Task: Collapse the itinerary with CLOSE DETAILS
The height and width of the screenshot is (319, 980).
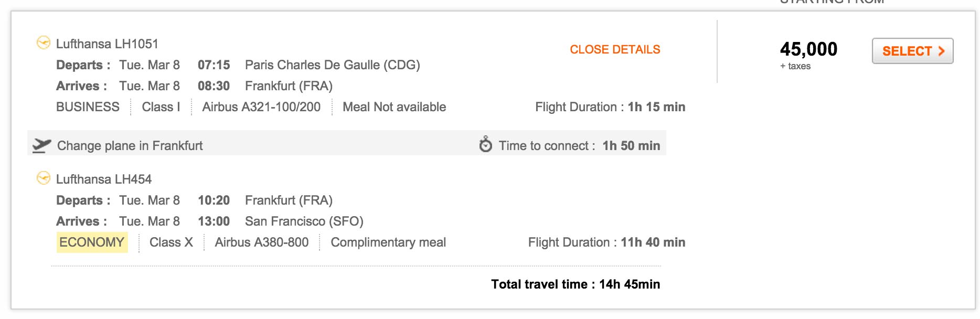Action: 615,49
